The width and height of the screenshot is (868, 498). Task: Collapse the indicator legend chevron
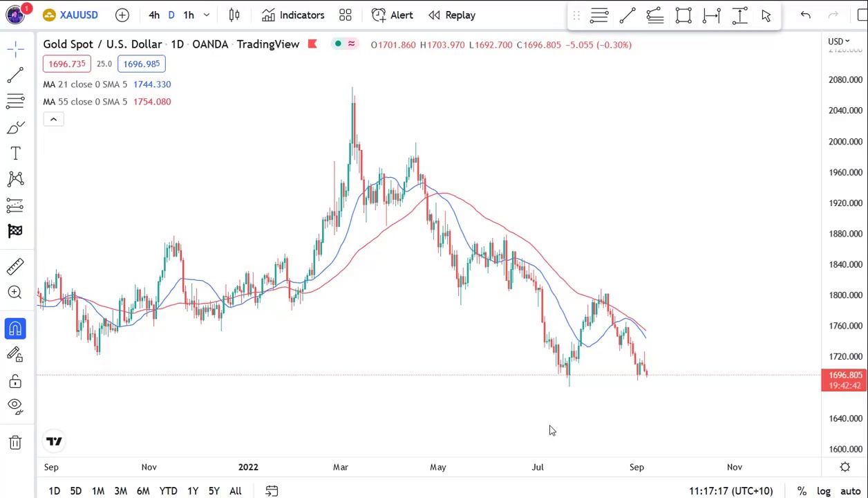click(x=53, y=120)
